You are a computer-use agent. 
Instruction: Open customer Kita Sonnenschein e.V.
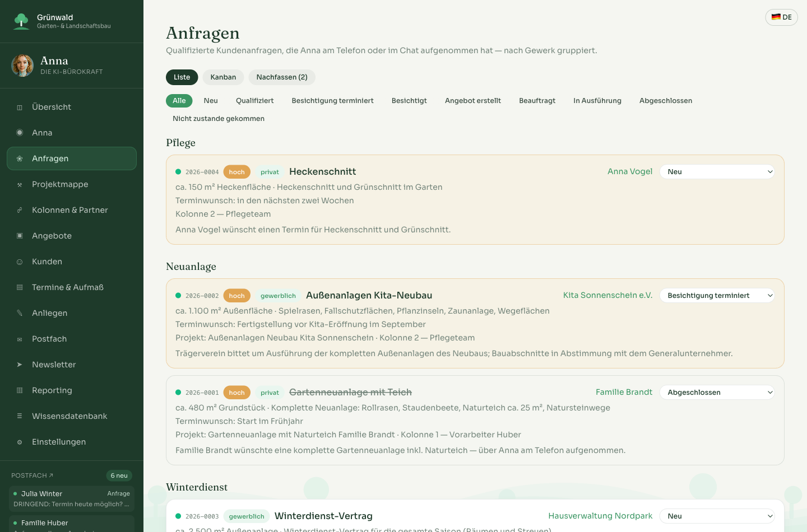click(608, 295)
